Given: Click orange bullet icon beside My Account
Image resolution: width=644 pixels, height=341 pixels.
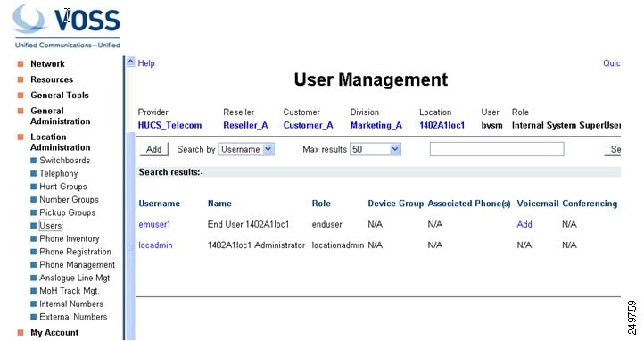Looking at the screenshot, I should pyautogui.click(x=21, y=332).
